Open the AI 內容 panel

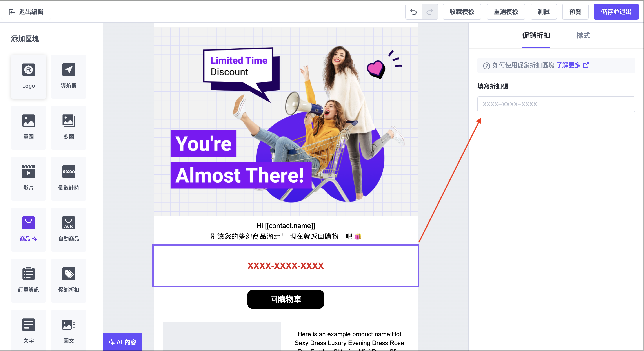point(122,342)
